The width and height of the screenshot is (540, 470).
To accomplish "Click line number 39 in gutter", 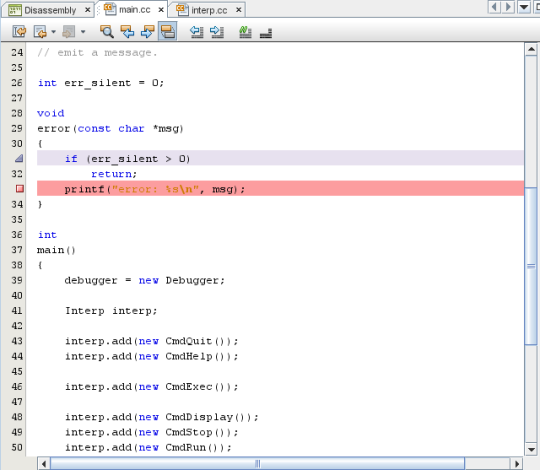I will coord(17,280).
